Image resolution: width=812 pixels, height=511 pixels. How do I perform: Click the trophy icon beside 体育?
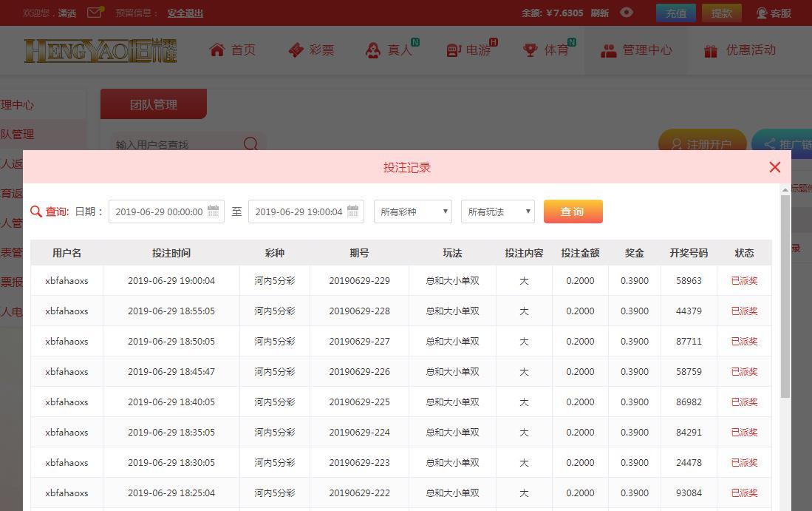click(x=530, y=50)
